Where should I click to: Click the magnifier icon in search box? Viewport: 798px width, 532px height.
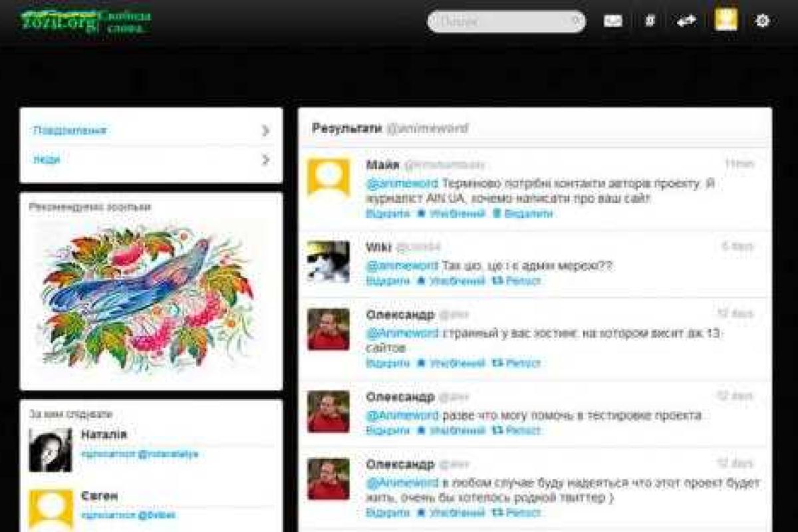click(576, 21)
